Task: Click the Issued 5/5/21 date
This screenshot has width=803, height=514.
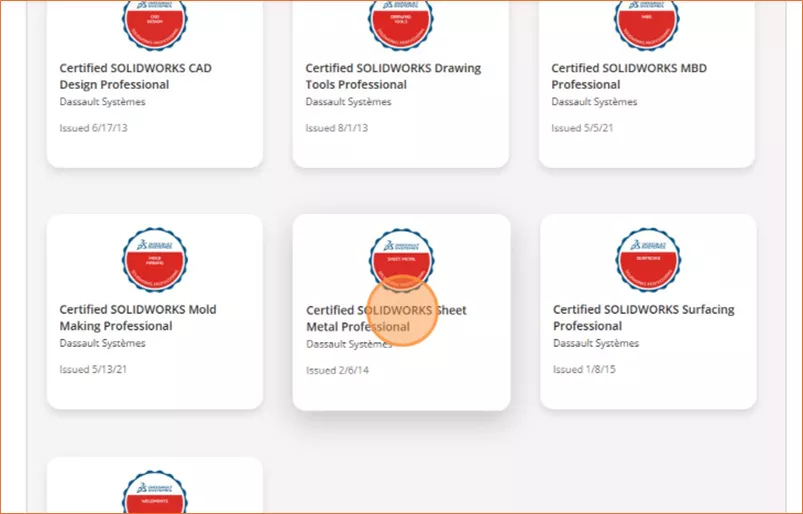Action: [x=582, y=128]
